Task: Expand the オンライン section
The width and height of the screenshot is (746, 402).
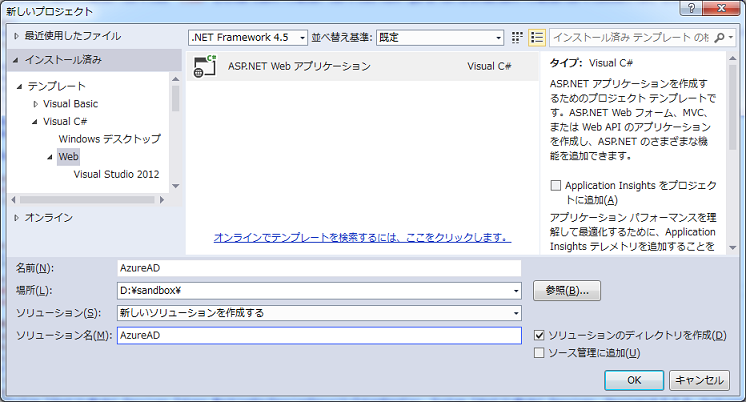Action: pyautogui.click(x=16, y=218)
